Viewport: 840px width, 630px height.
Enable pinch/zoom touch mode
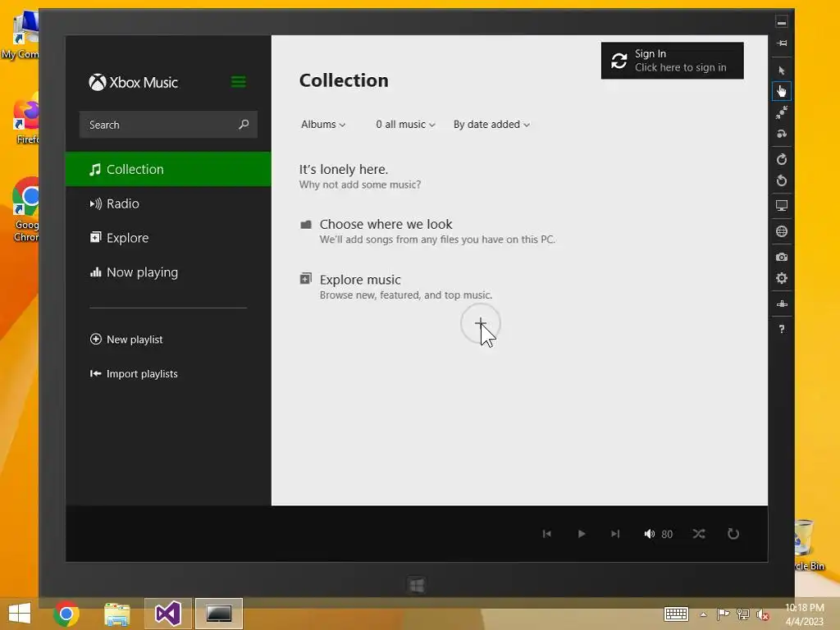tap(782, 112)
